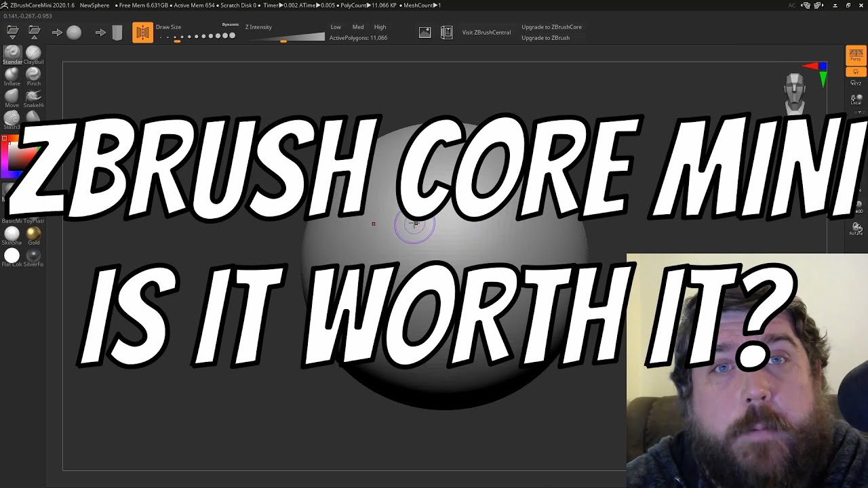Select the Standard brush
The height and width of the screenshot is (488, 868).
pyautogui.click(x=12, y=55)
